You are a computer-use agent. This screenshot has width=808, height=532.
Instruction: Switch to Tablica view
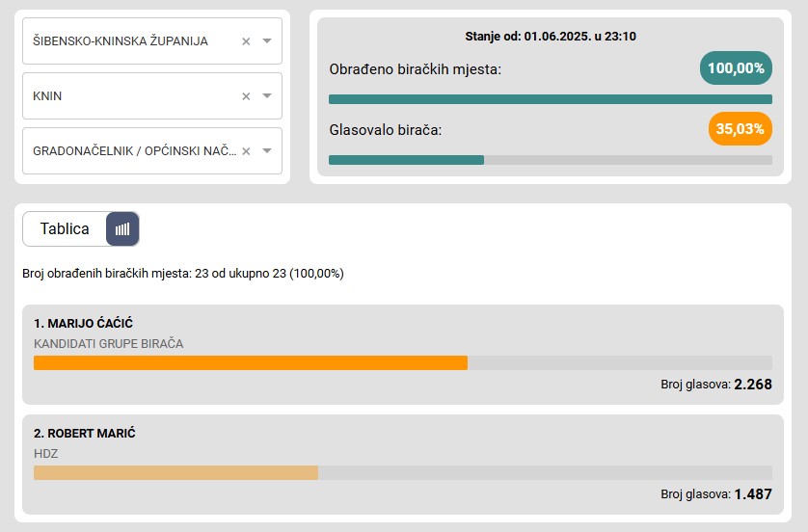pos(65,228)
